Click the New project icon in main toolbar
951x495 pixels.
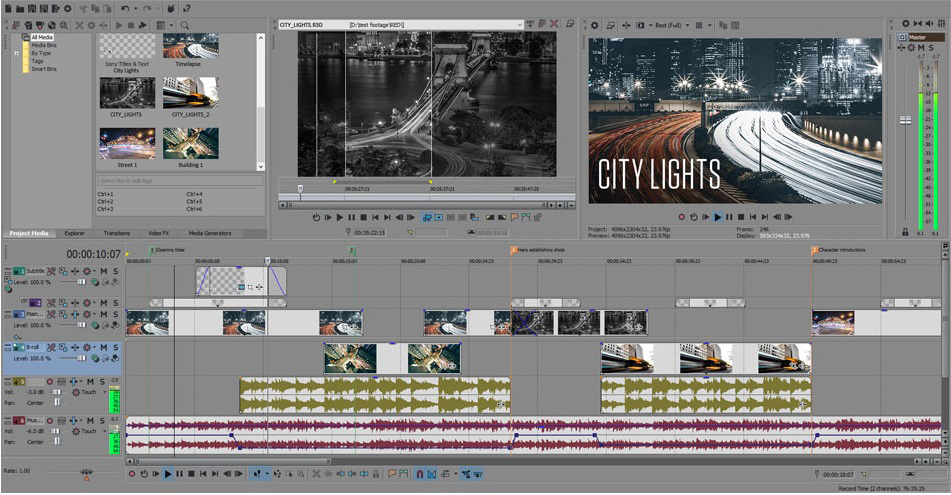click(x=8, y=8)
